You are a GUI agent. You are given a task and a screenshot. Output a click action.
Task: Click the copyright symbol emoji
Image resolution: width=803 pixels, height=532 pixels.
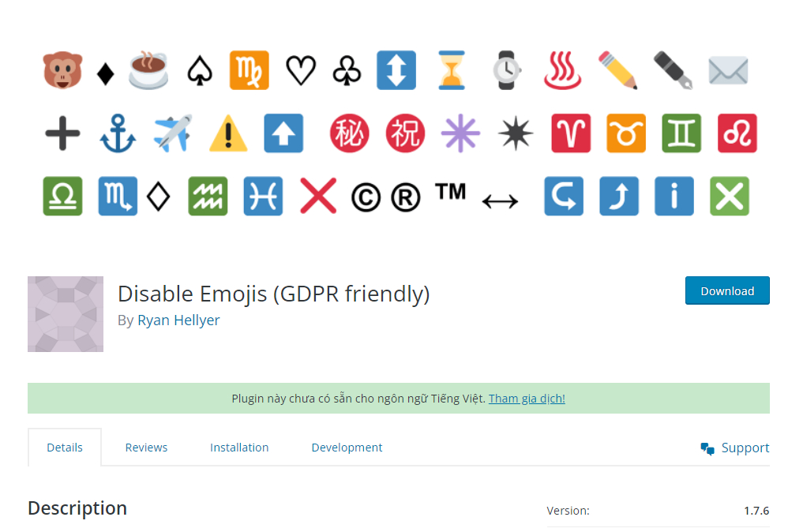coord(366,197)
